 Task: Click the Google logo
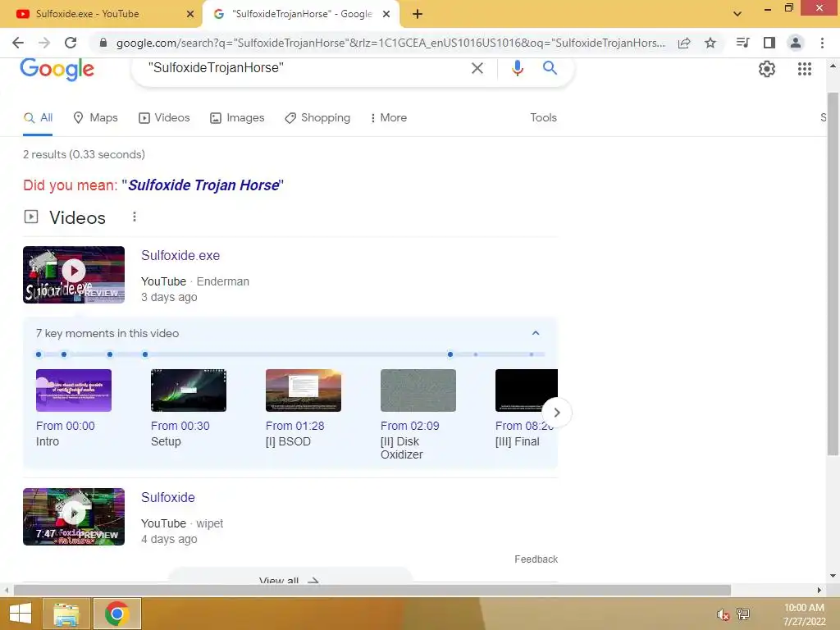click(57, 69)
